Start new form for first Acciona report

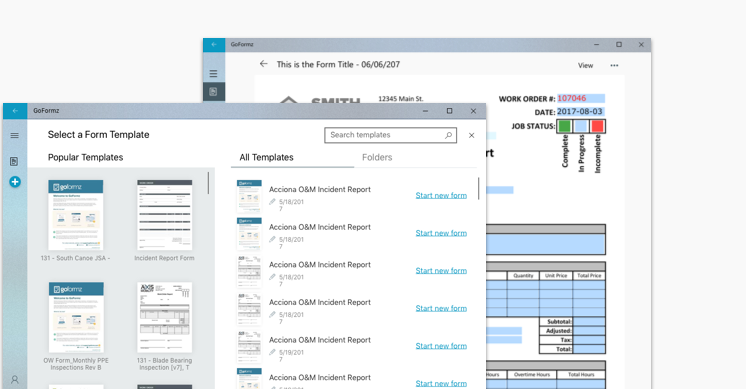441,195
